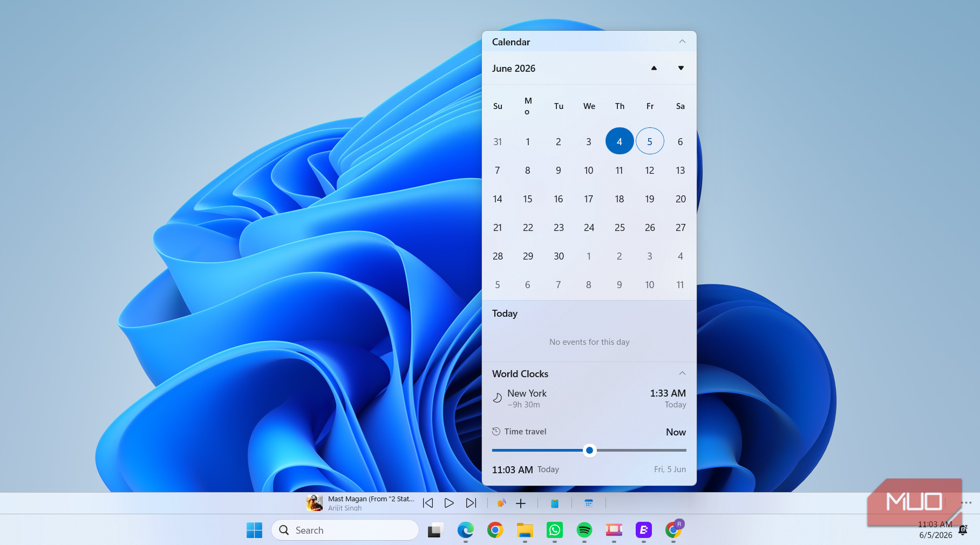The height and width of the screenshot is (545, 980).
Task: Click the New York world clock entry
Action: pyautogui.click(x=589, y=398)
